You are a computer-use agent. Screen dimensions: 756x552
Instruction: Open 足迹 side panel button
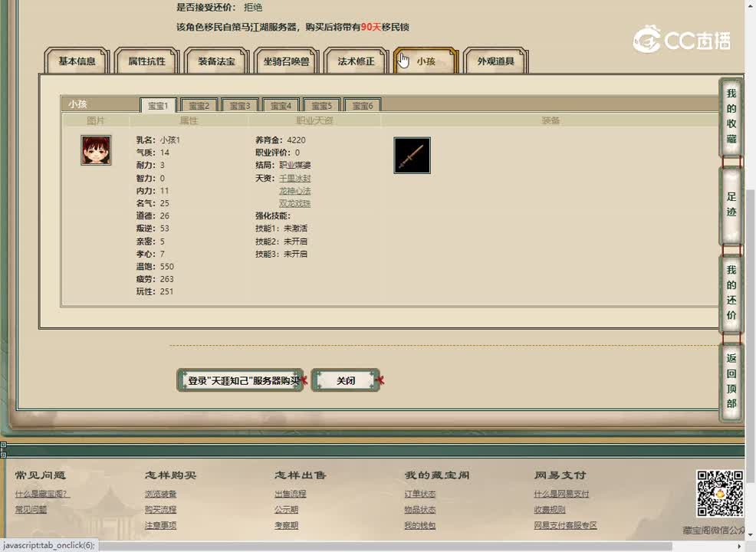pos(731,205)
